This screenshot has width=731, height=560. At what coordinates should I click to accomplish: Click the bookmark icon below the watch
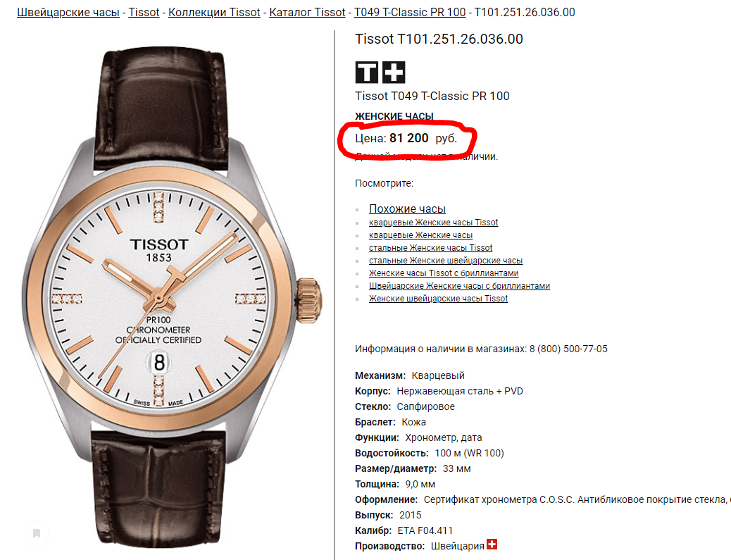pos(37,533)
